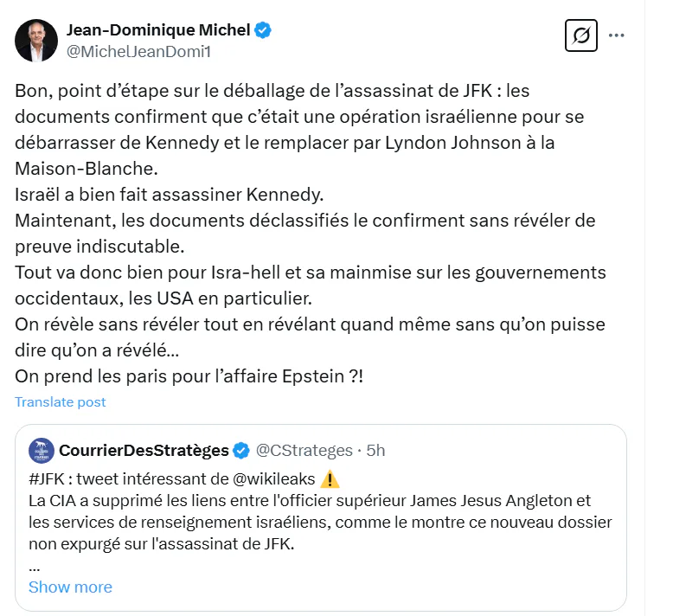This screenshot has height=616, width=673.
Task: Click Jean-Dominique Michel's profile picture
Action: (36, 41)
